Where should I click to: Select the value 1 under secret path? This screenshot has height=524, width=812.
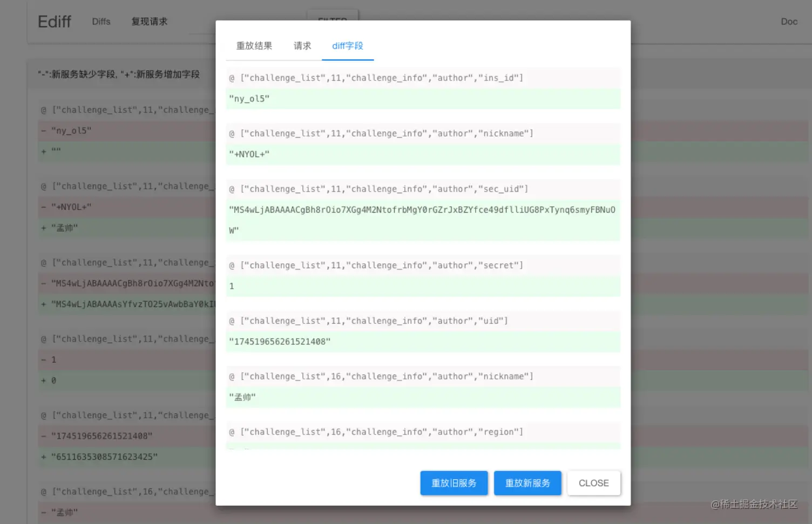(x=423, y=286)
